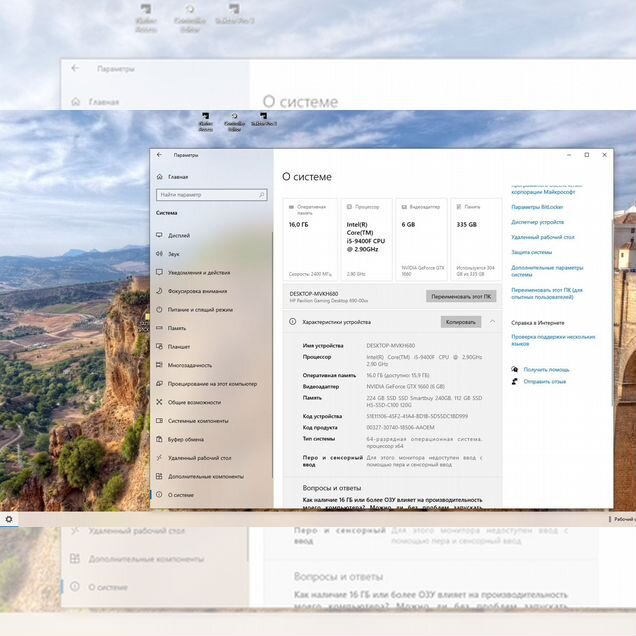Open Фокусировка внимания moon icon

[159, 291]
